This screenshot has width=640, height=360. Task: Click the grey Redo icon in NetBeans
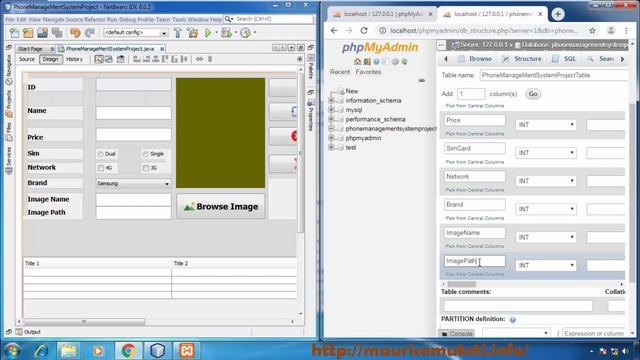(x=90, y=33)
